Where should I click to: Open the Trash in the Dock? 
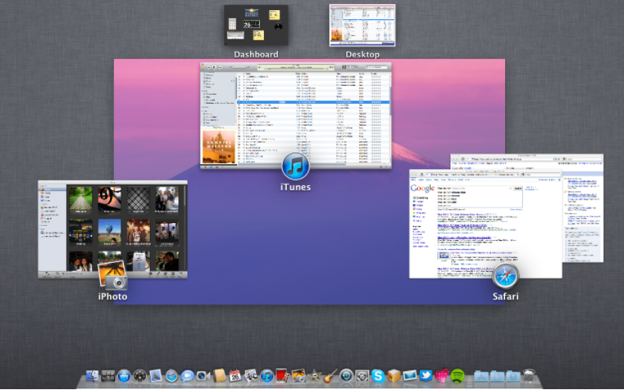pyautogui.click(x=529, y=376)
